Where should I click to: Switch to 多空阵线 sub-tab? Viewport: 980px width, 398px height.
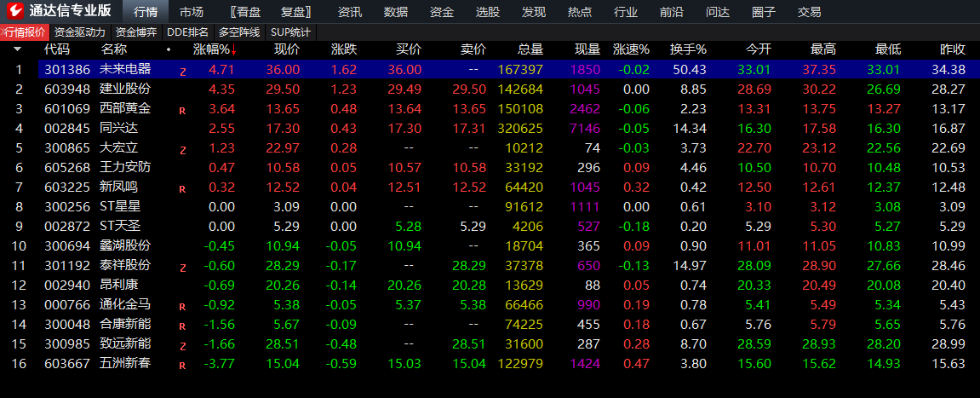[238, 32]
